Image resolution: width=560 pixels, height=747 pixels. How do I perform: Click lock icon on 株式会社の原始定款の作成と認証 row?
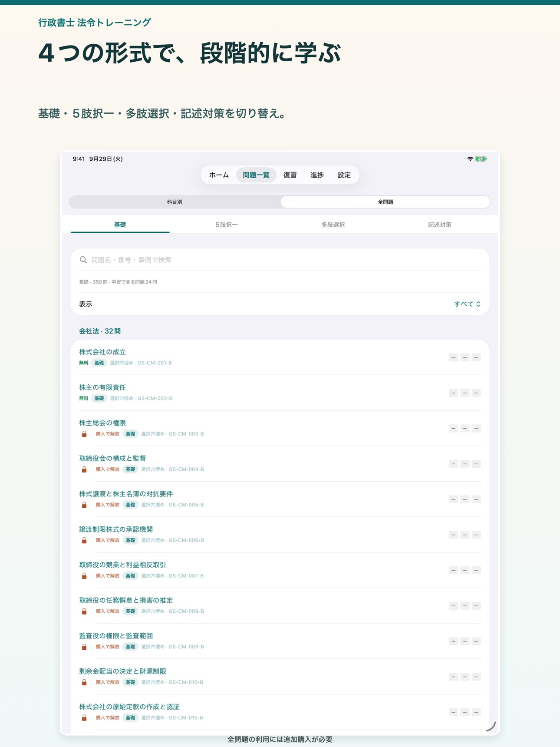(84, 718)
